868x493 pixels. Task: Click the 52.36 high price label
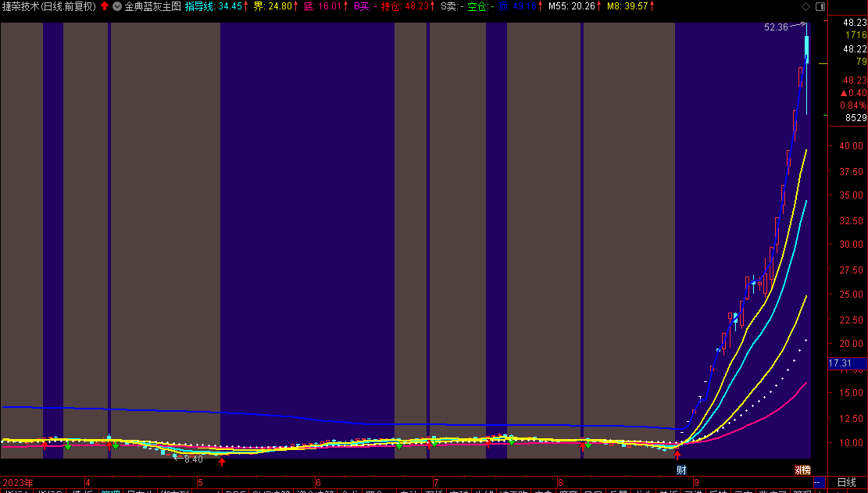click(x=776, y=27)
